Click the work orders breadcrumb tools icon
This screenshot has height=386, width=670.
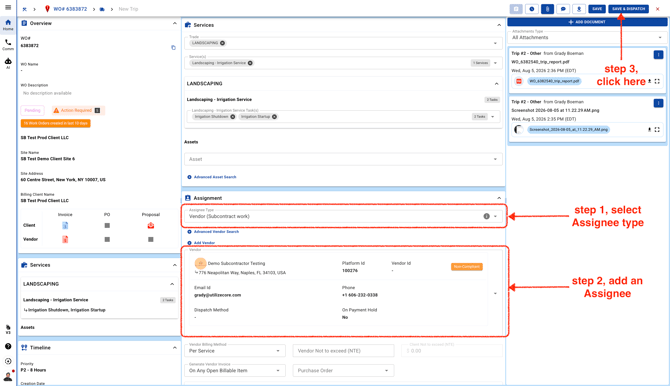pos(24,9)
